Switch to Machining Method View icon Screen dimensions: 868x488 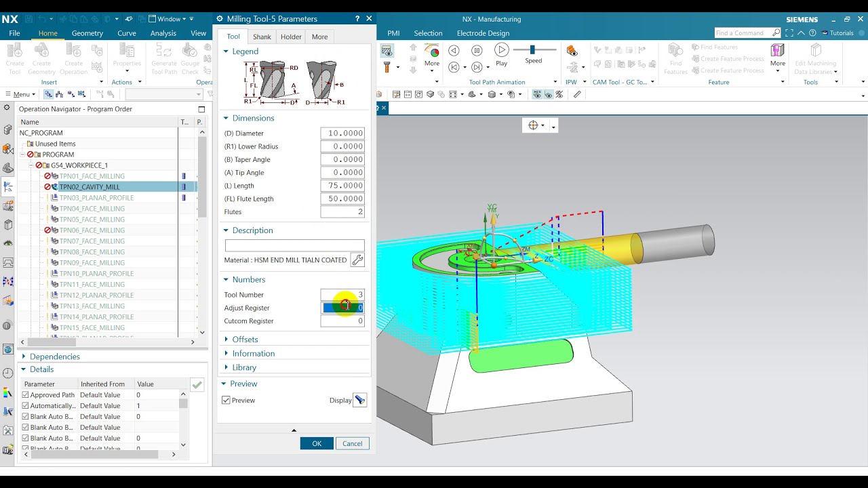click(x=81, y=94)
